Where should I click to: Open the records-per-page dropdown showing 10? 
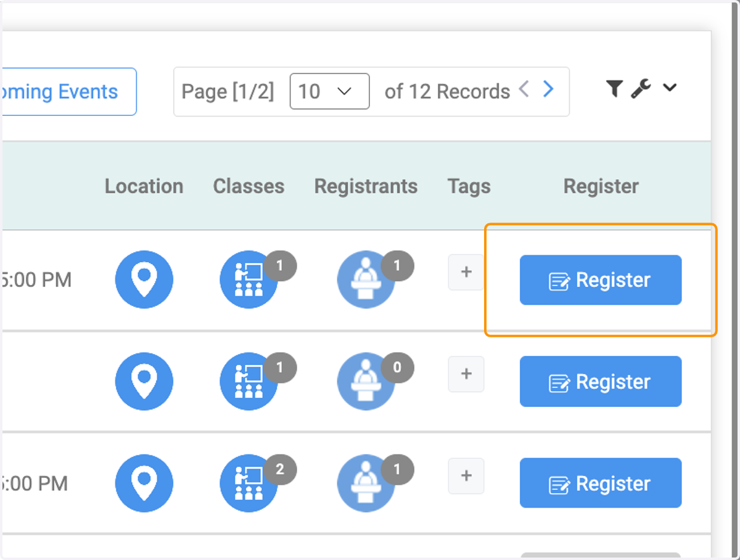pyautogui.click(x=330, y=91)
